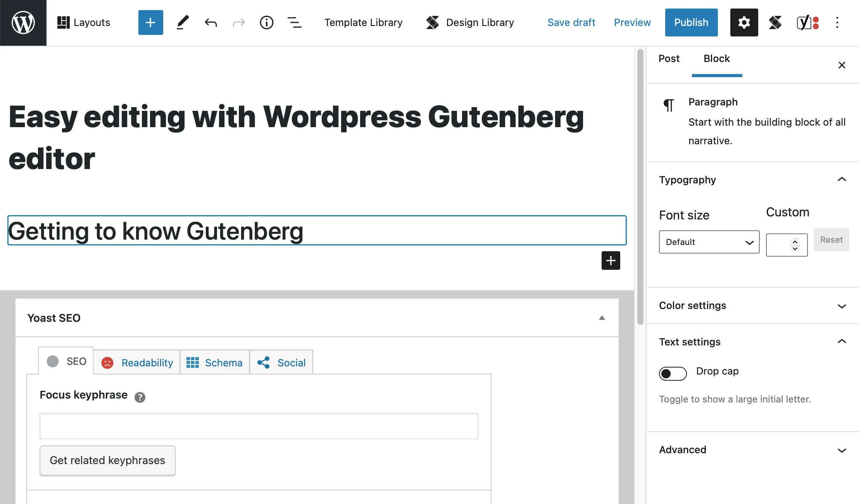
Task: Click Get related keyphrases
Action: coord(107,460)
